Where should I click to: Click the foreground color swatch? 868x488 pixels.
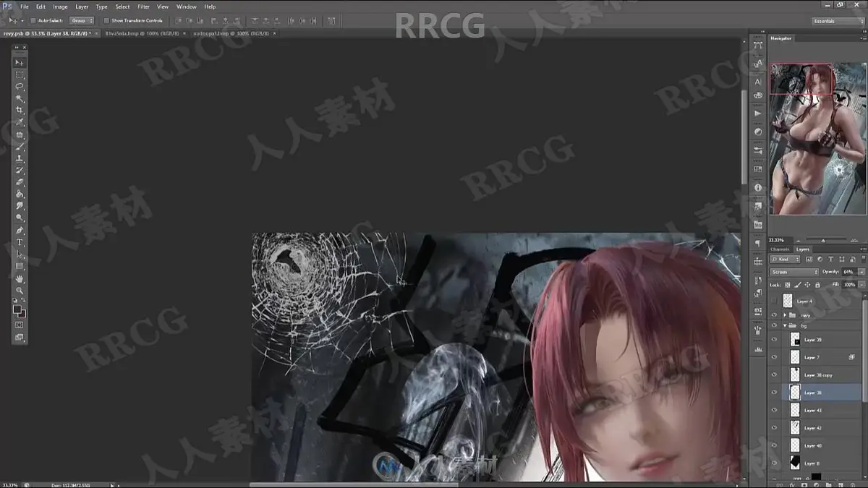17,309
